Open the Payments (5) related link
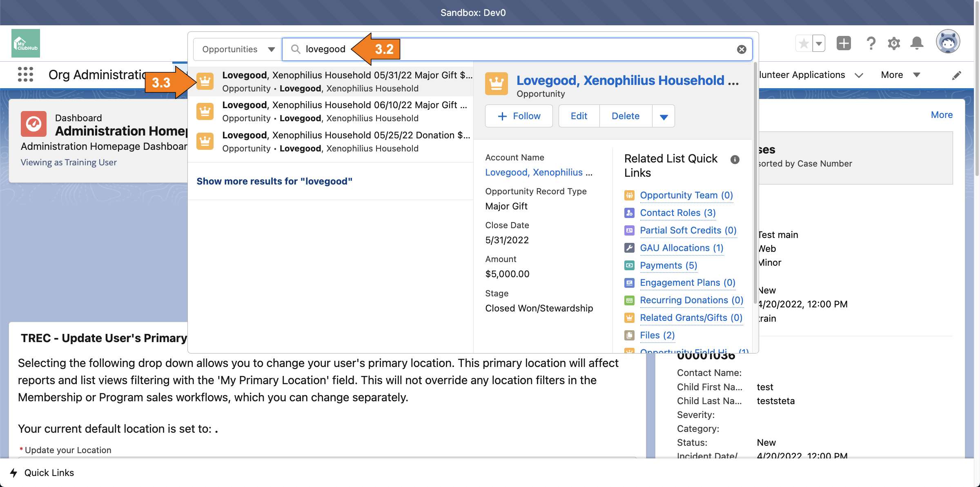This screenshot has height=487, width=980. pos(668,265)
